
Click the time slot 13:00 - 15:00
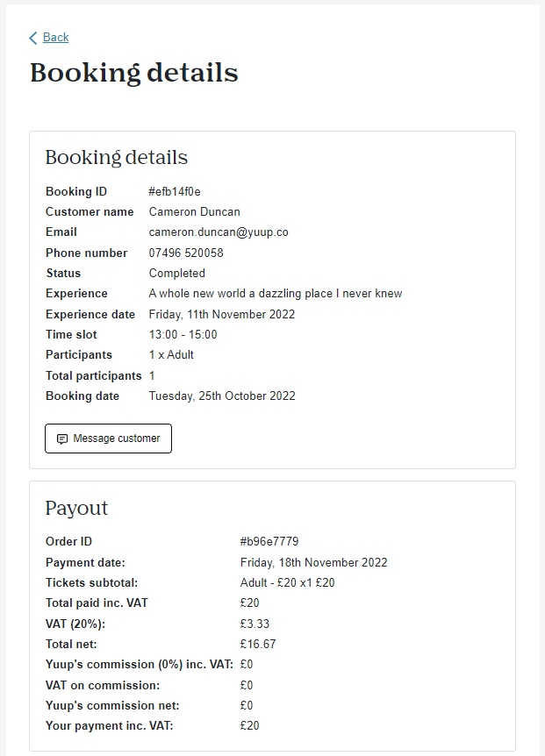(183, 334)
